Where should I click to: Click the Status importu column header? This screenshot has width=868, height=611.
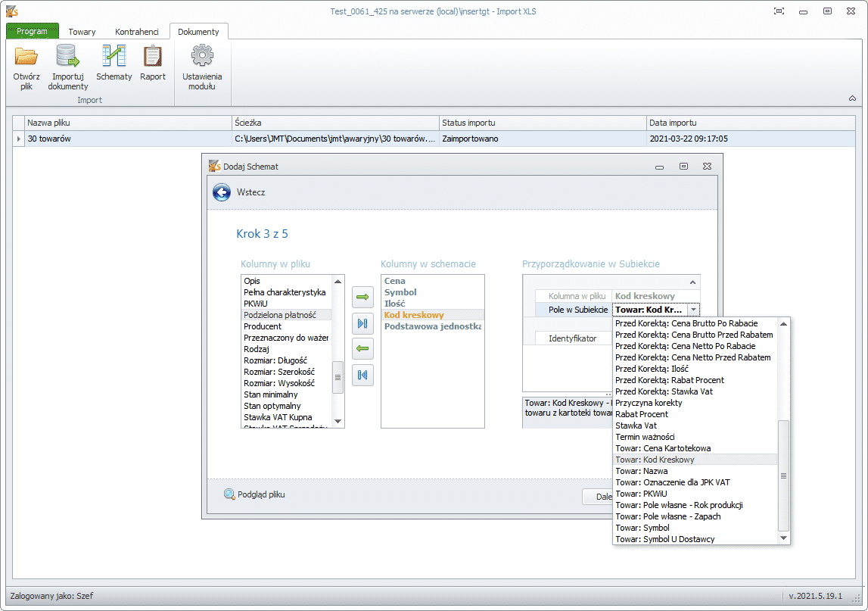coord(543,123)
